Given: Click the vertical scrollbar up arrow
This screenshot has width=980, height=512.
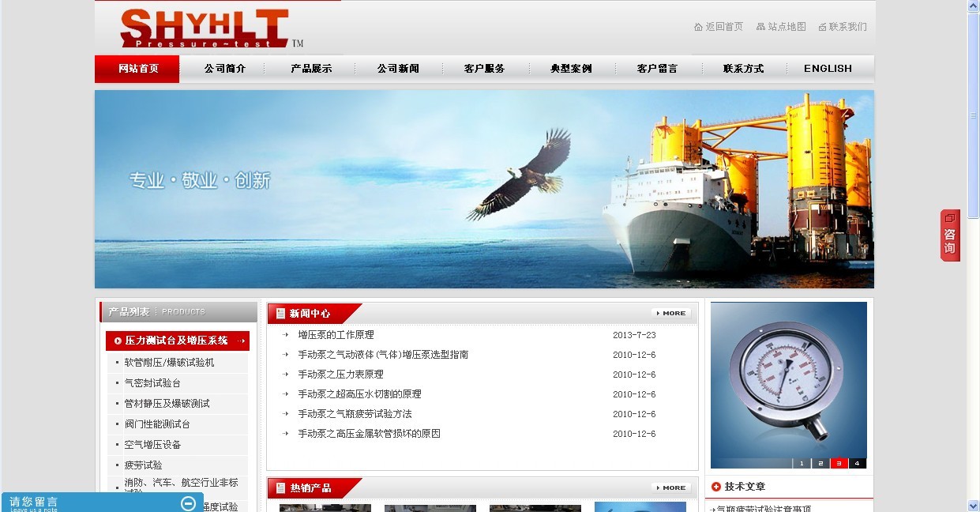Looking at the screenshot, I should [974, 6].
